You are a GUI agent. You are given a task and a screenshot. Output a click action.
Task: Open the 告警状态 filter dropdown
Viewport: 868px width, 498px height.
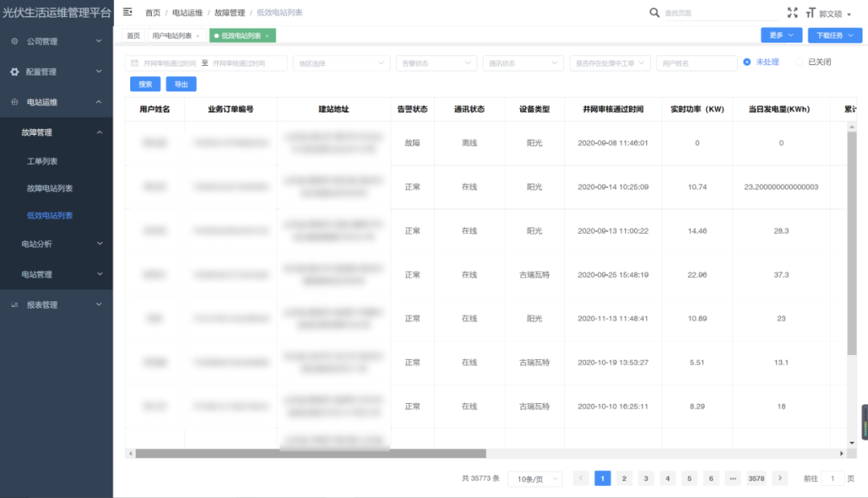[x=436, y=63]
